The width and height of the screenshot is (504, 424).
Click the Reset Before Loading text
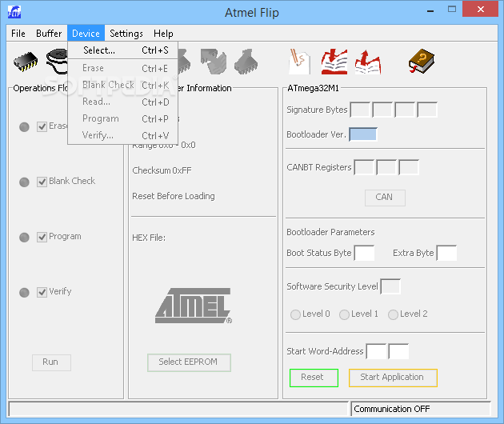174,196
